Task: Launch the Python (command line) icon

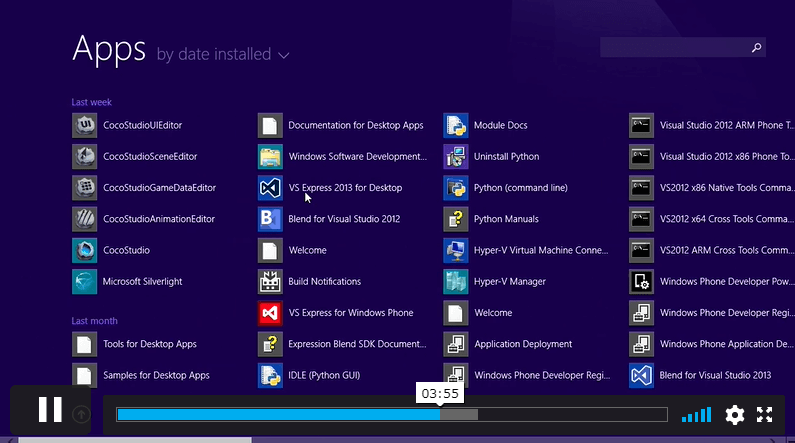Action: (x=455, y=188)
